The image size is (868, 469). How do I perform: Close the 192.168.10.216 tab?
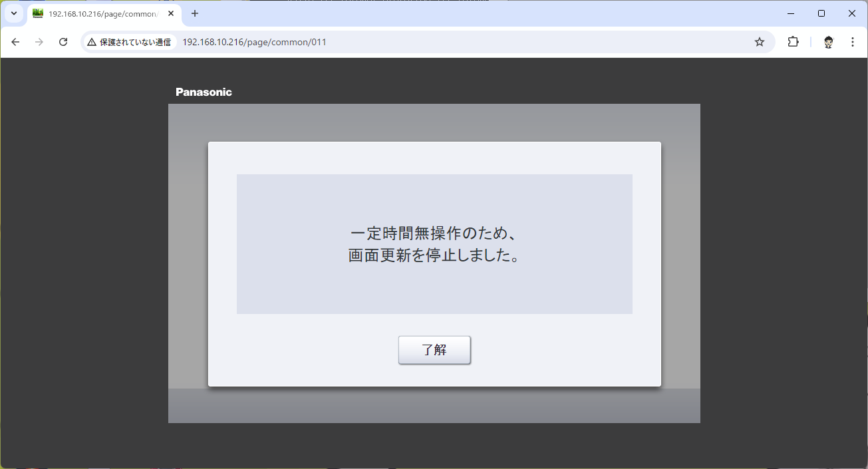(171, 13)
